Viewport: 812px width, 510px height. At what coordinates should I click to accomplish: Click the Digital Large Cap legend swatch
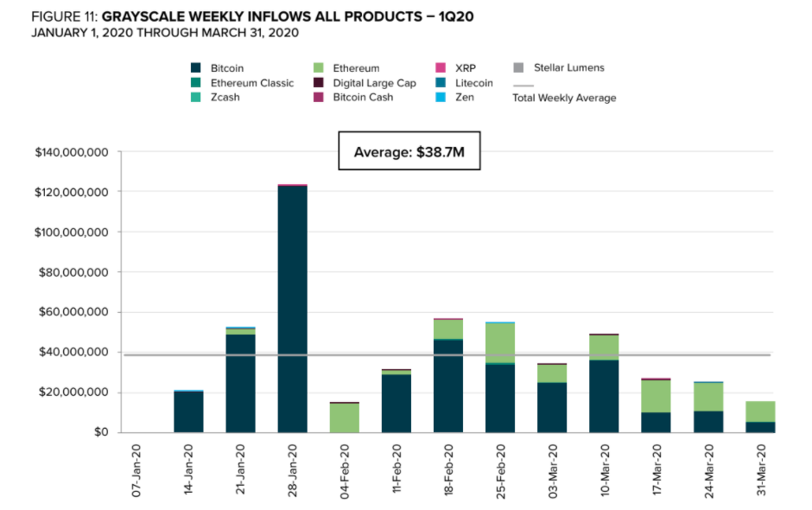[x=319, y=82]
